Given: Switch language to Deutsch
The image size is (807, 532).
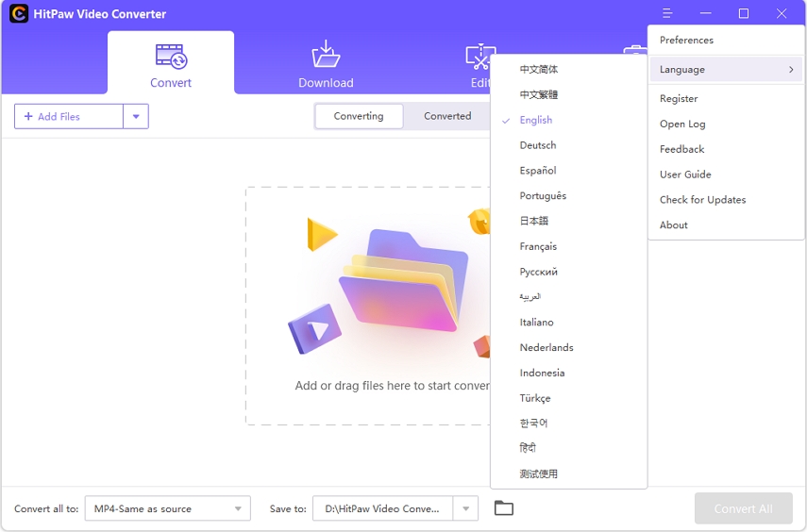Looking at the screenshot, I should [x=569, y=145].
